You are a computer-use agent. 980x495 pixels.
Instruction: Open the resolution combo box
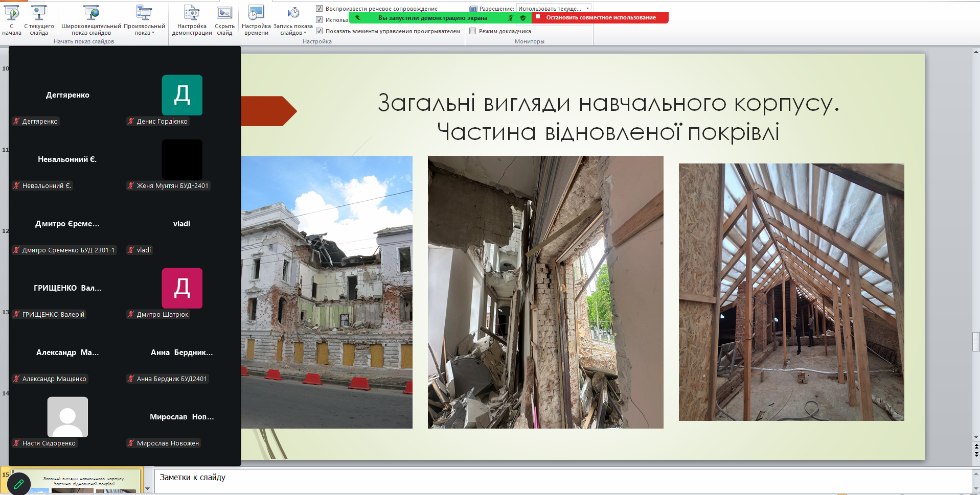tap(554, 8)
